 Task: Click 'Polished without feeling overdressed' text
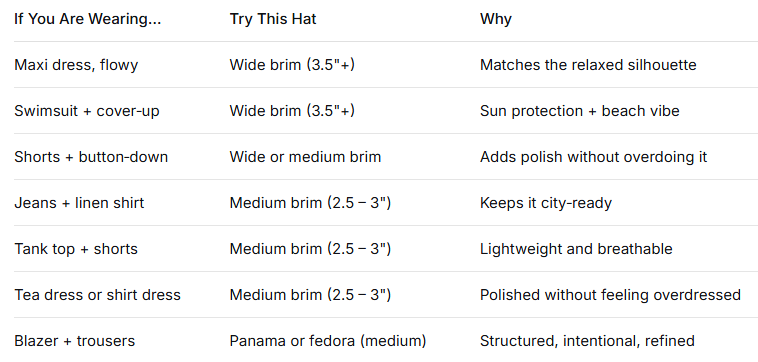[x=610, y=295]
